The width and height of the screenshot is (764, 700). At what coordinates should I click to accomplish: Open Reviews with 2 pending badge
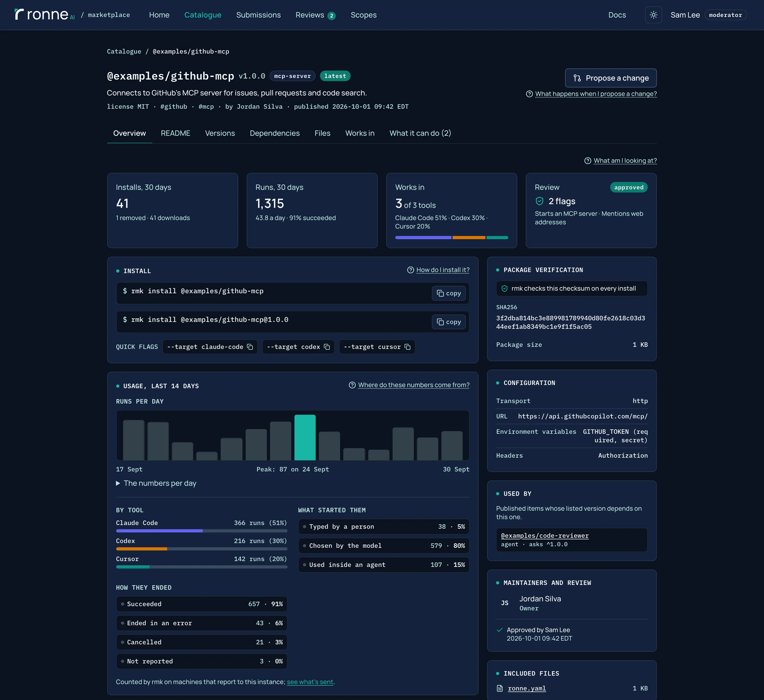pos(315,15)
